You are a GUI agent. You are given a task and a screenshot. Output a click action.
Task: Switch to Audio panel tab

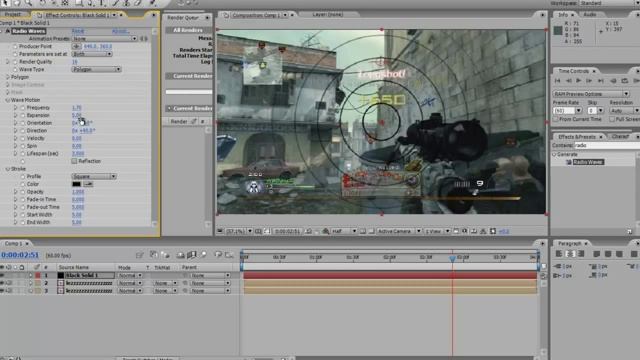589,14
